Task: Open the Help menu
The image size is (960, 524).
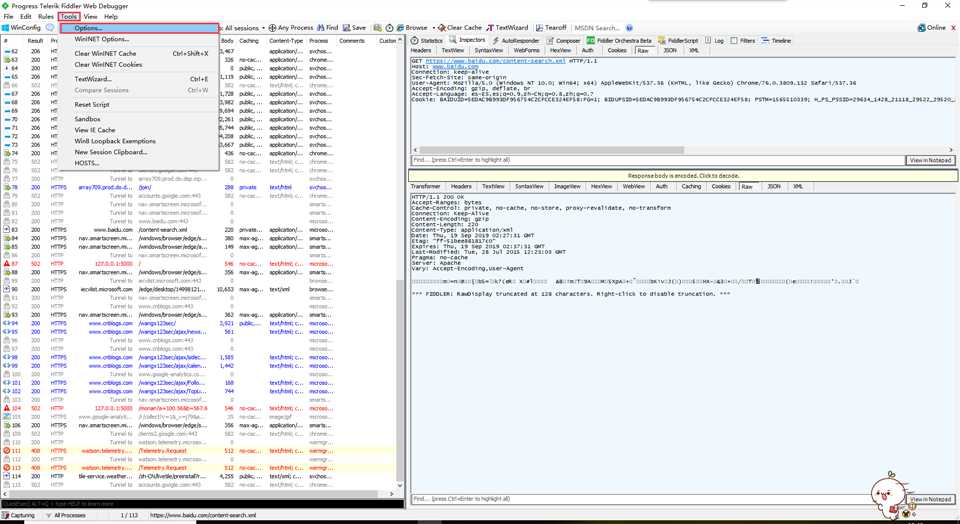Action: click(x=111, y=17)
